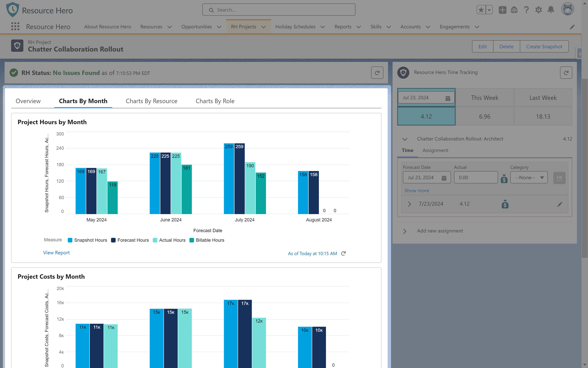Click the Edit button
Screen dimensions: 588x368
(x=482, y=47)
